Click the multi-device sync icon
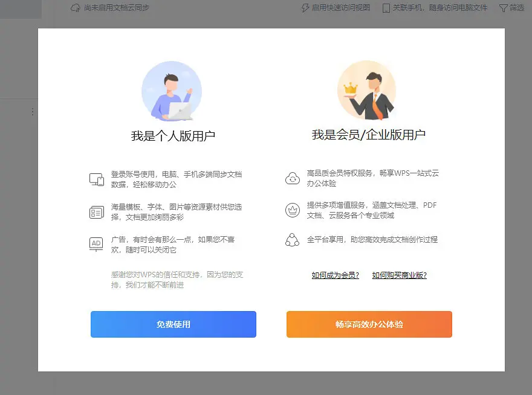 [97, 179]
